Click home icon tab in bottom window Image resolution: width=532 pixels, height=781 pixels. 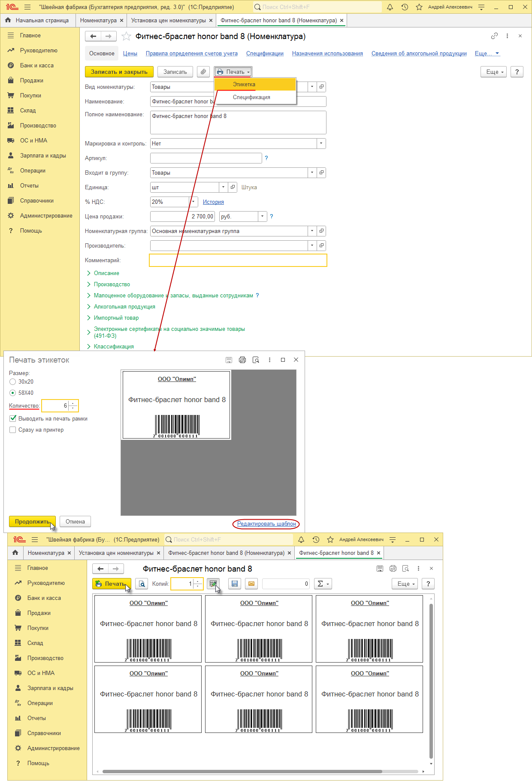[x=15, y=553]
